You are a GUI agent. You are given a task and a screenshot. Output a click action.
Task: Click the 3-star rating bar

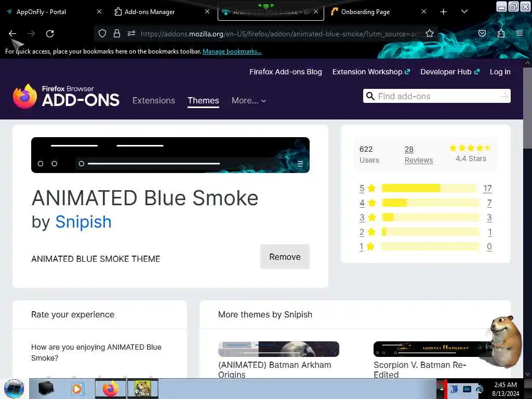pos(431,217)
